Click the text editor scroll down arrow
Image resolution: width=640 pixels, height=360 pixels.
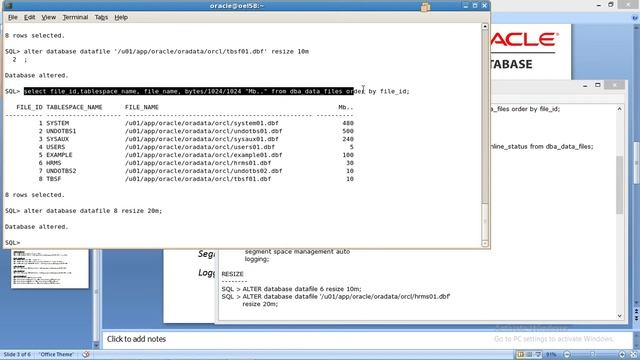[x=620, y=316]
